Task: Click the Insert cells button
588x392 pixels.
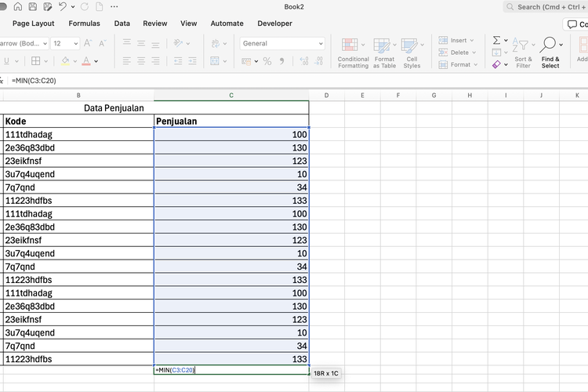Action: (455, 41)
